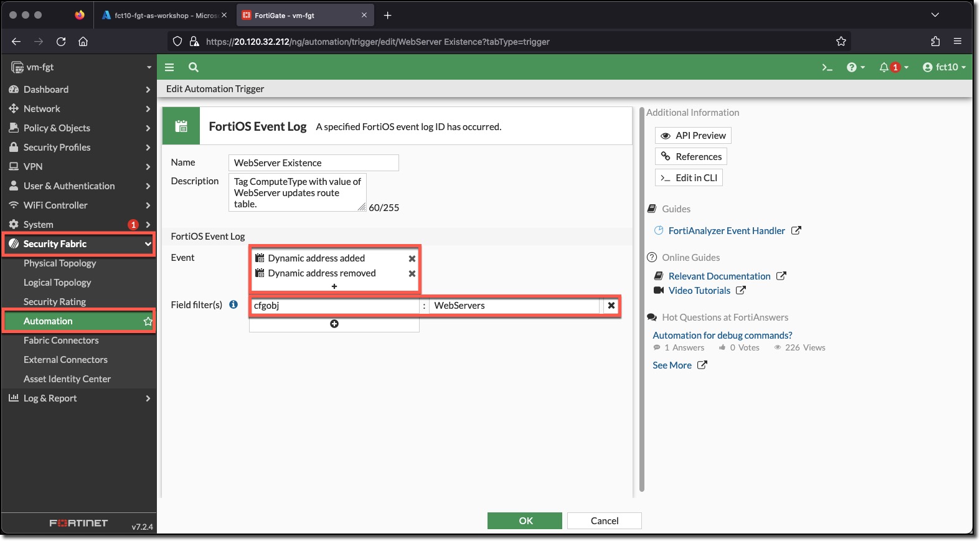Close the FortiGate vm-fgt tab
This screenshot has width=980, height=541.
[x=364, y=16]
